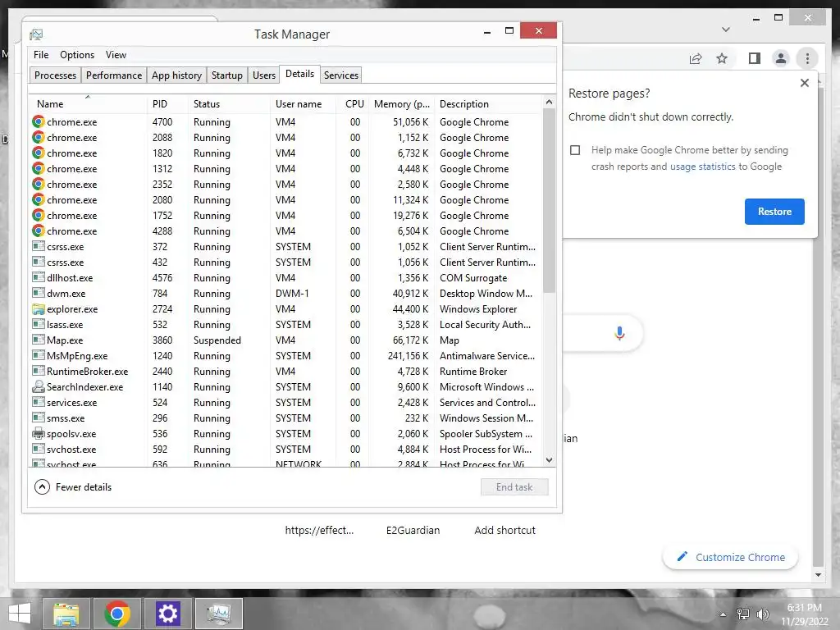Click the Suspended status of Map.exe
Screen dimensions: 840x630
tap(217, 340)
